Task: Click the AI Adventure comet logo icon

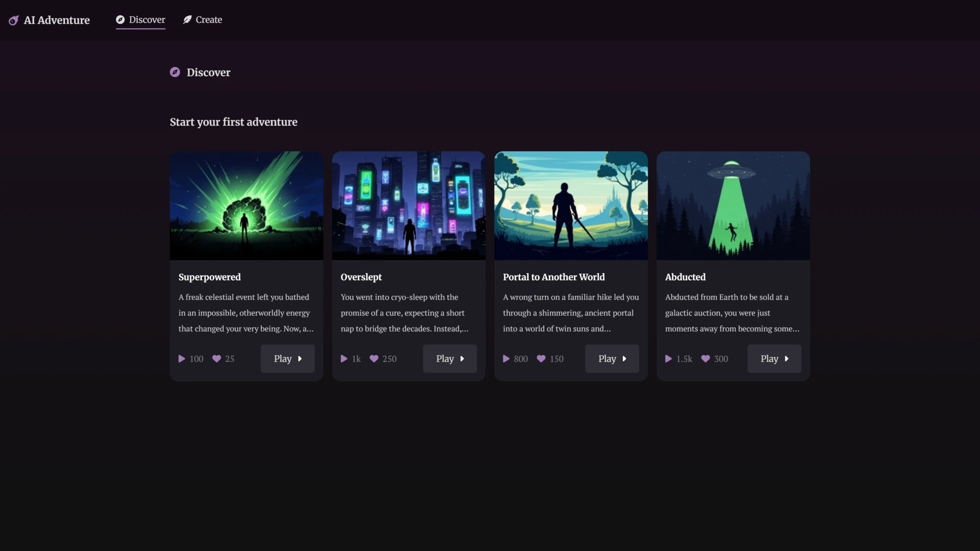Action: click(x=14, y=20)
